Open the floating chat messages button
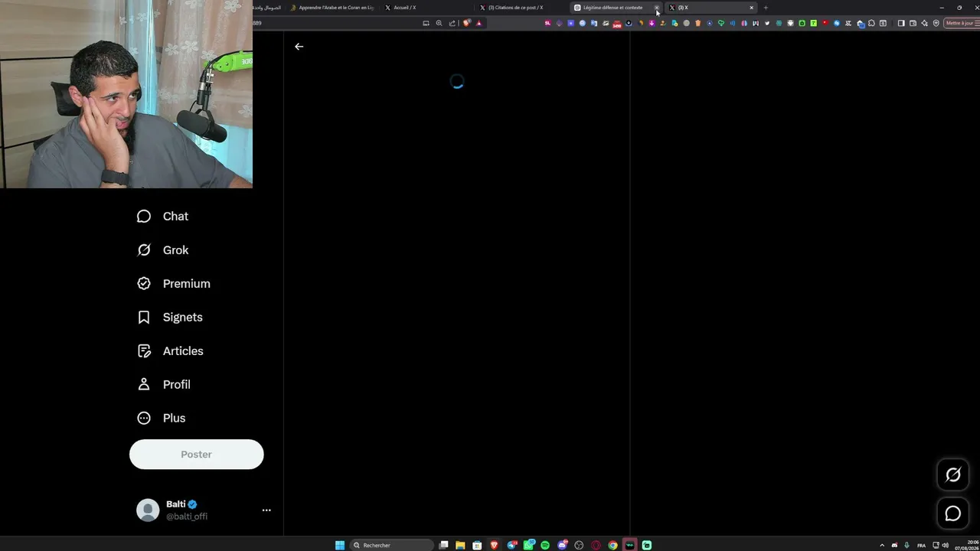This screenshot has width=980, height=551. [953, 514]
